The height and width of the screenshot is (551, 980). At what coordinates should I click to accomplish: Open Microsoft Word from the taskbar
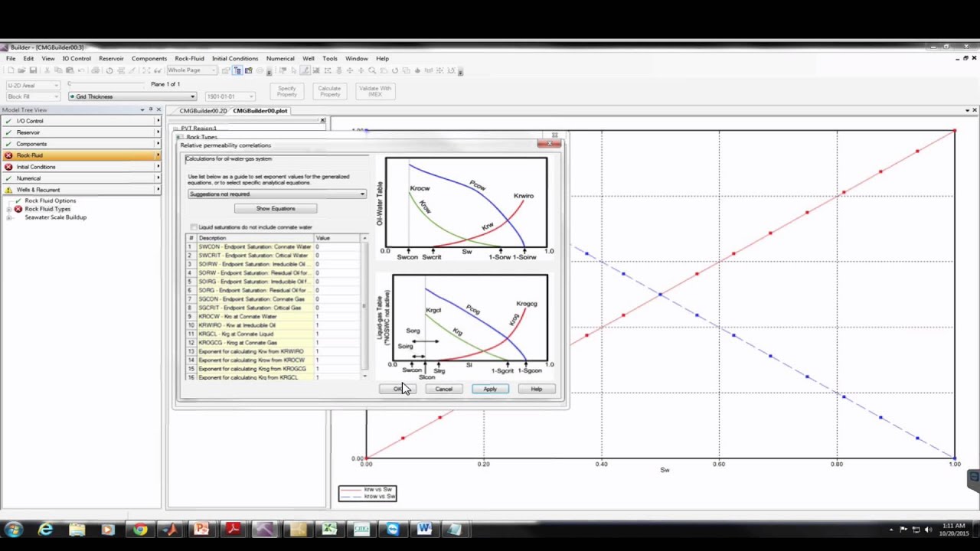click(424, 529)
